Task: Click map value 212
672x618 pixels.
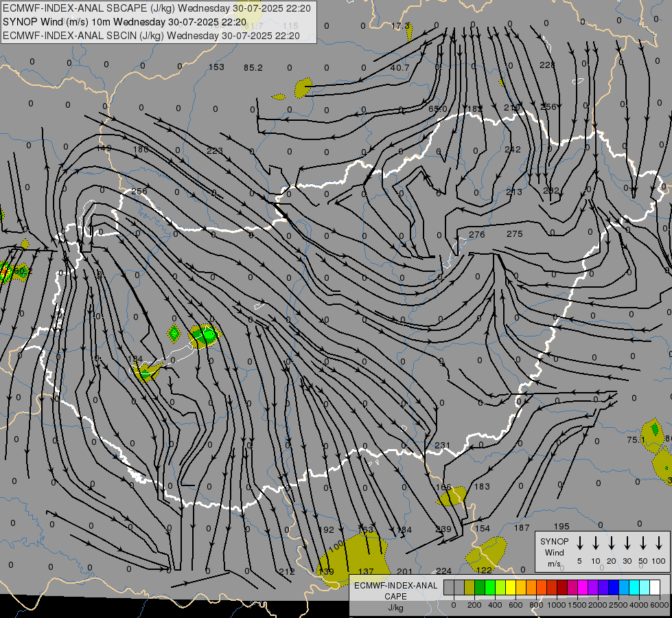Action: 287,572
